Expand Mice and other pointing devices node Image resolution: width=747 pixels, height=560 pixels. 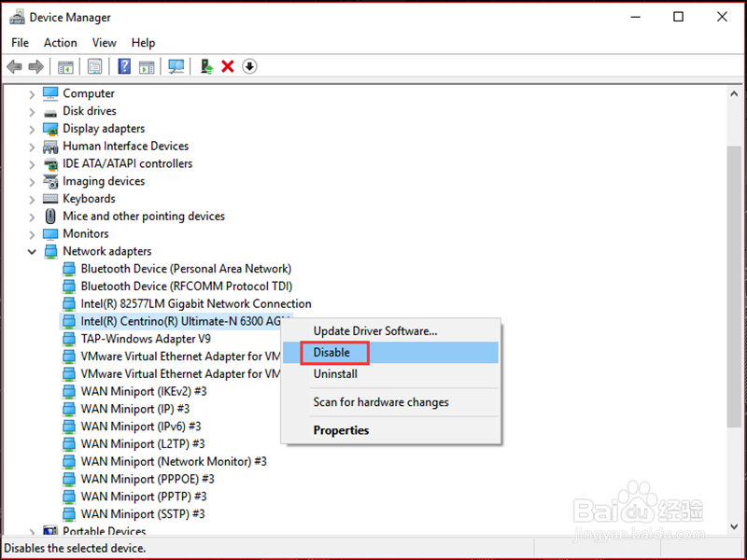(x=32, y=217)
